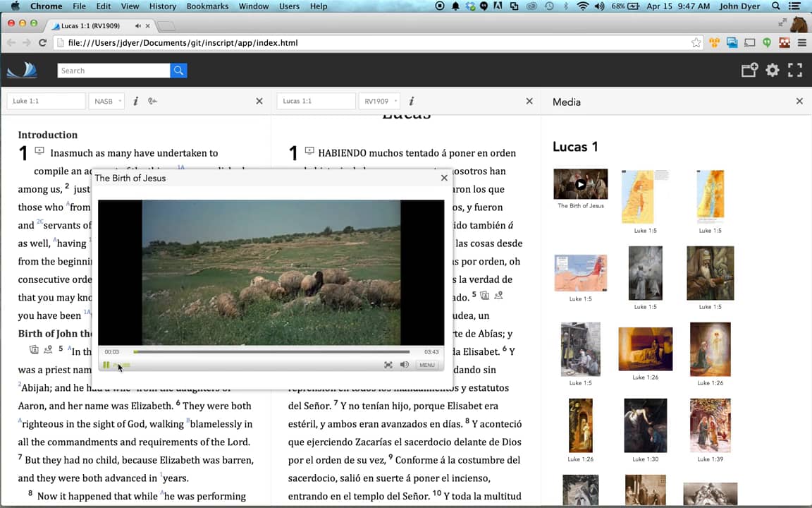812x508 pixels.
Task: Close The Birth of Jesus video popup
Action: pyautogui.click(x=444, y=178)
